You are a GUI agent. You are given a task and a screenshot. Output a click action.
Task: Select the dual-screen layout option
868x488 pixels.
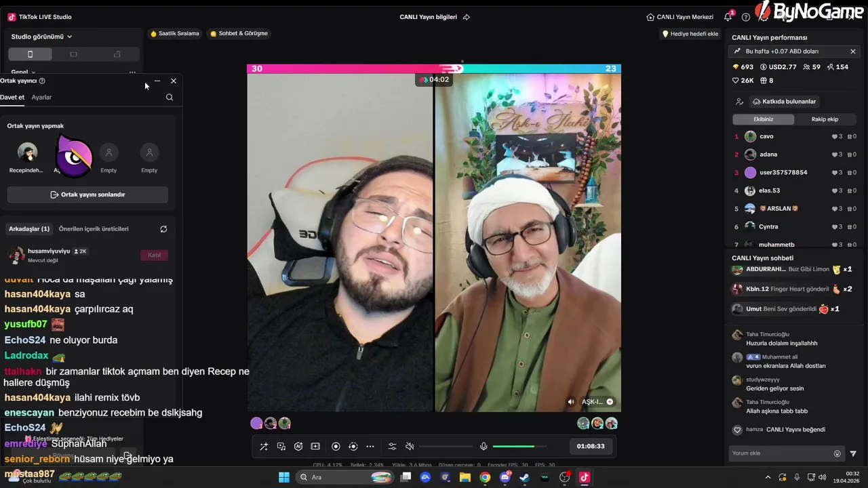pyautogui.click(x=117, y=54)
